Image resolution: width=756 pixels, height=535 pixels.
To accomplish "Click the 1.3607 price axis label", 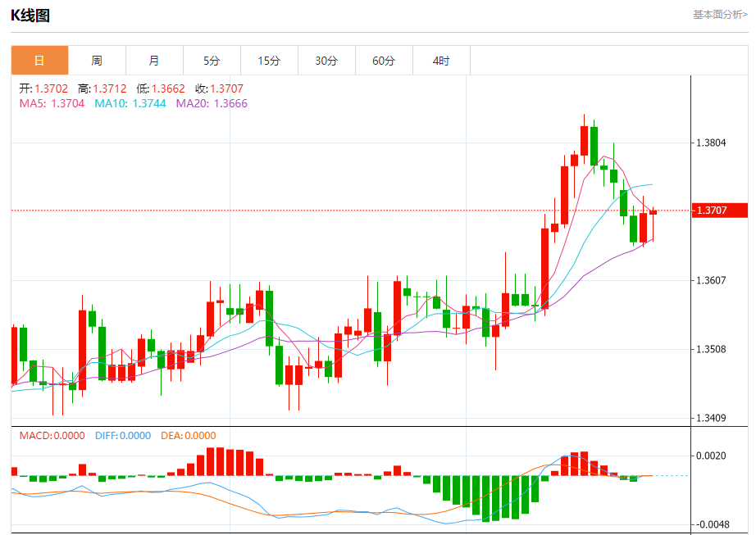I will (711, 280).
